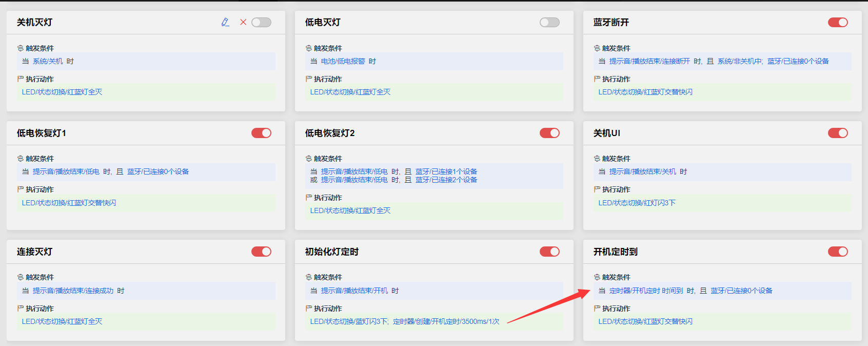Click the 低电恢复灯2 card title
Viewport: 868px width, 346px height.
tap(330, 133)
